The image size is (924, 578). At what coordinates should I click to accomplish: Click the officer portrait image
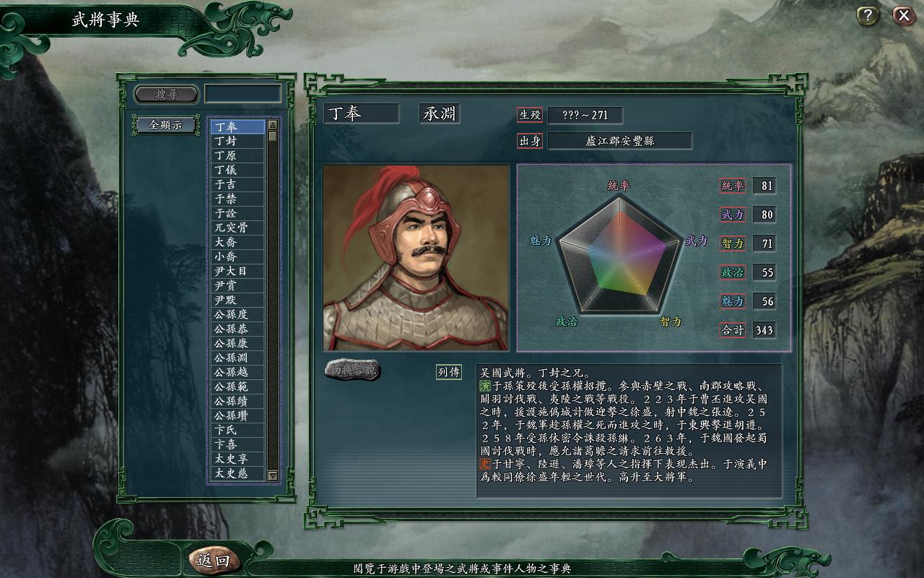tap(416, 258)
